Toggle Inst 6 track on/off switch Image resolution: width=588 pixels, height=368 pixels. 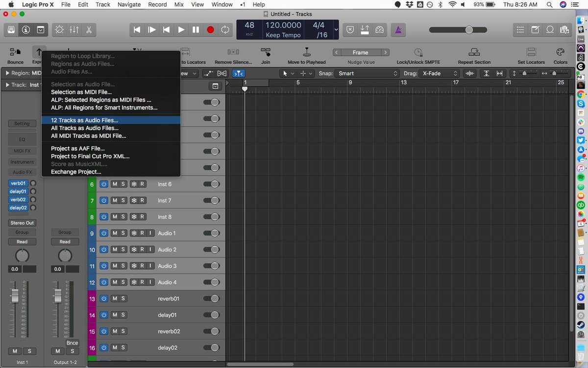pos(211,184)
